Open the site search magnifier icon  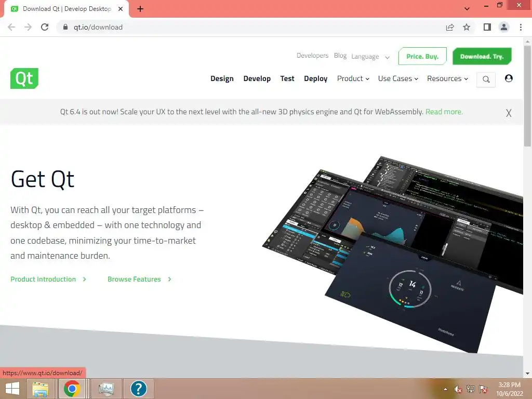pyautogui.click(x=486, y=79)
